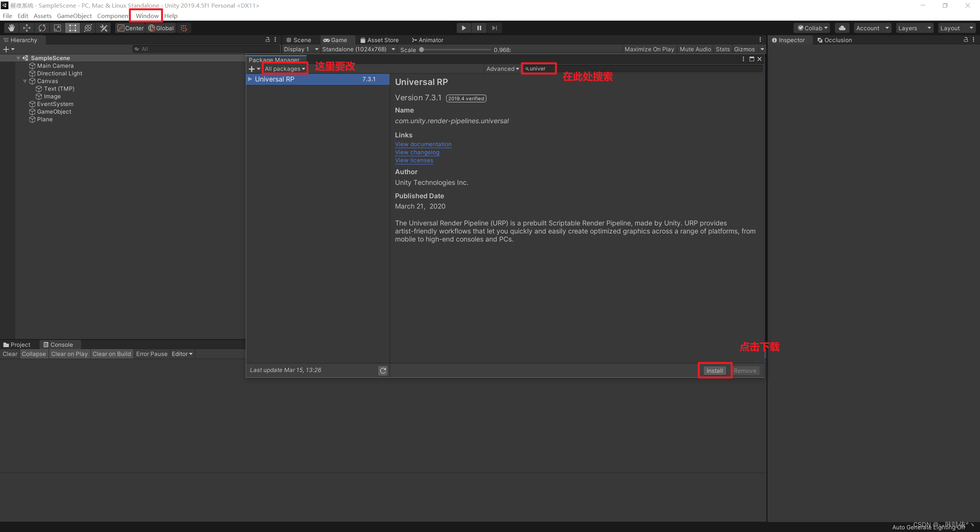Toggle Maximize On Play
980x532 pixels.
[649, 49]
